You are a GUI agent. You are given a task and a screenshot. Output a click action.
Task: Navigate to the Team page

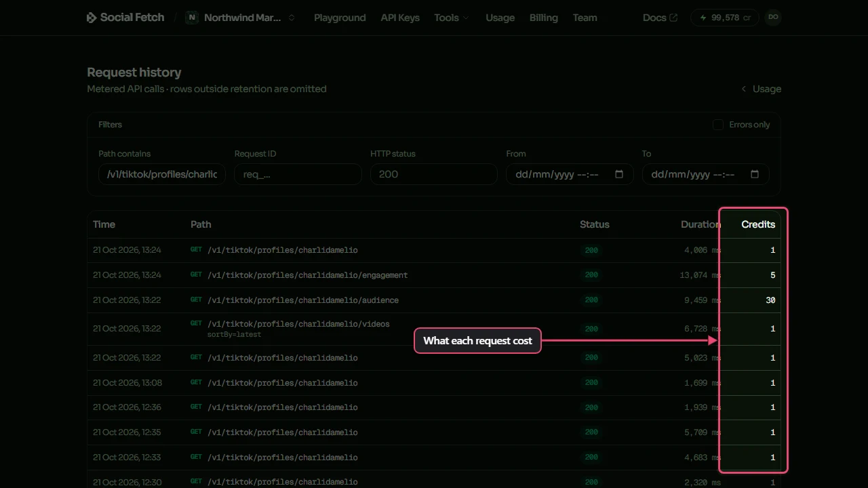(585, 18)
